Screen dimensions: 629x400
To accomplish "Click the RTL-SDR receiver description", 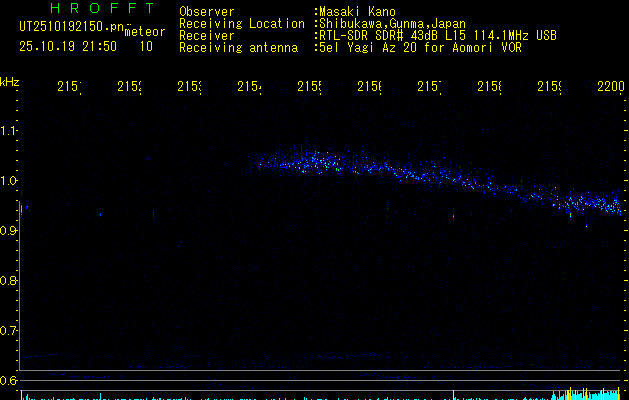I will coord(436,35).
